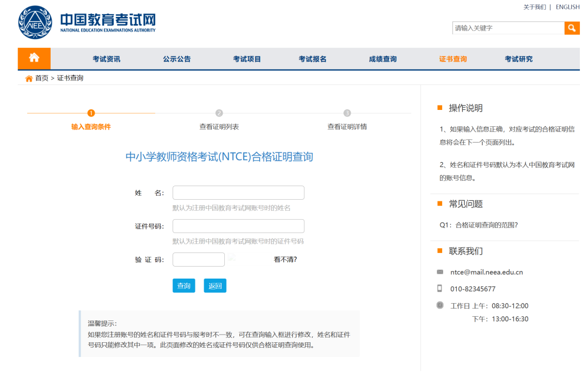Screen dimensions: 588x376
Task: Click the orange search magnifier icon
Action: tap(572, 27)
